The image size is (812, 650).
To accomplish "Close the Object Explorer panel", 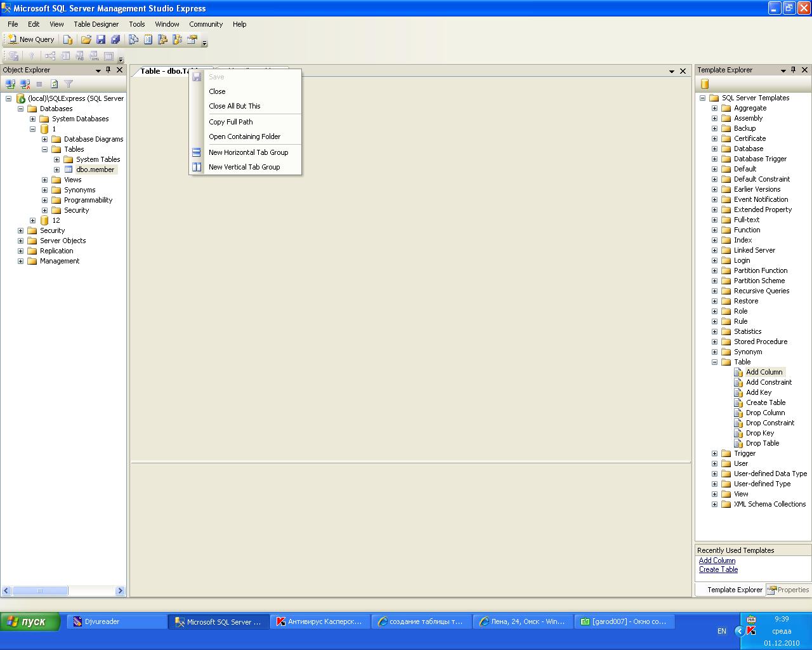I will point(119,70).
